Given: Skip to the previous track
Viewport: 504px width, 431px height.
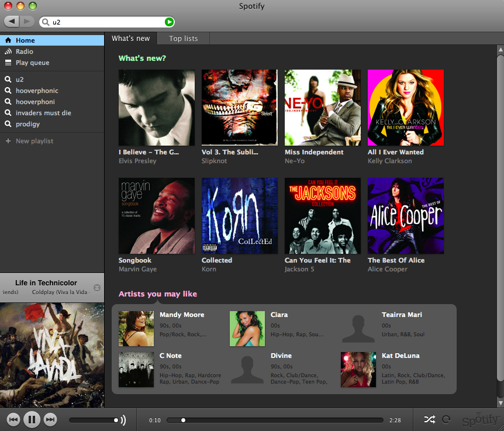Looking at the screenshot, I should pos(13,419).
